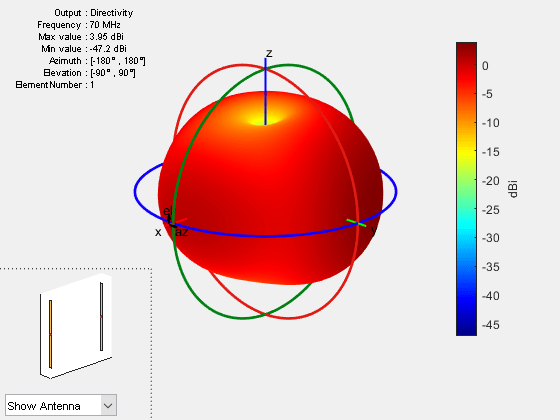Click the 'el' elevation label
Image resolution: width=560 pixels, height=420 pixels.
click(x=168, y=211)
